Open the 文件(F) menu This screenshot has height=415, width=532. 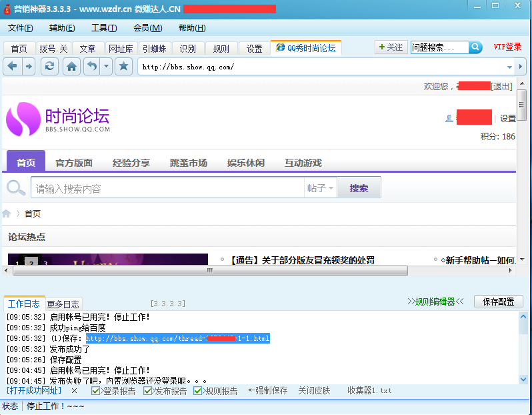pos(21,28)
